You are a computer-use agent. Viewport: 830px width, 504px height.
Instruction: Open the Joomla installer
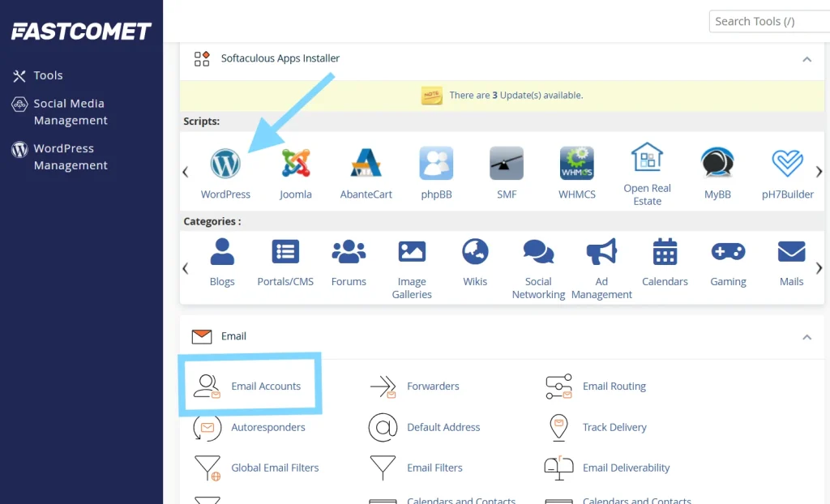(296, 162)
